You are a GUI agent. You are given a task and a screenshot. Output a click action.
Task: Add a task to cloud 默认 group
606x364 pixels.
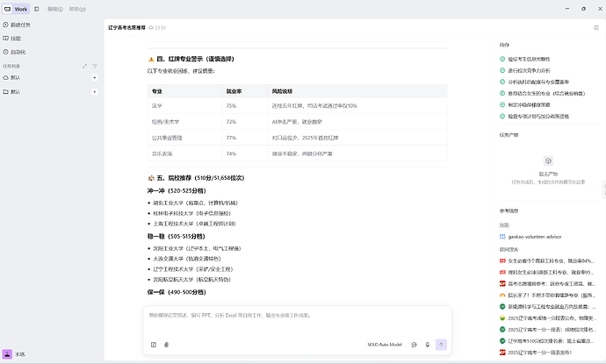94,77
